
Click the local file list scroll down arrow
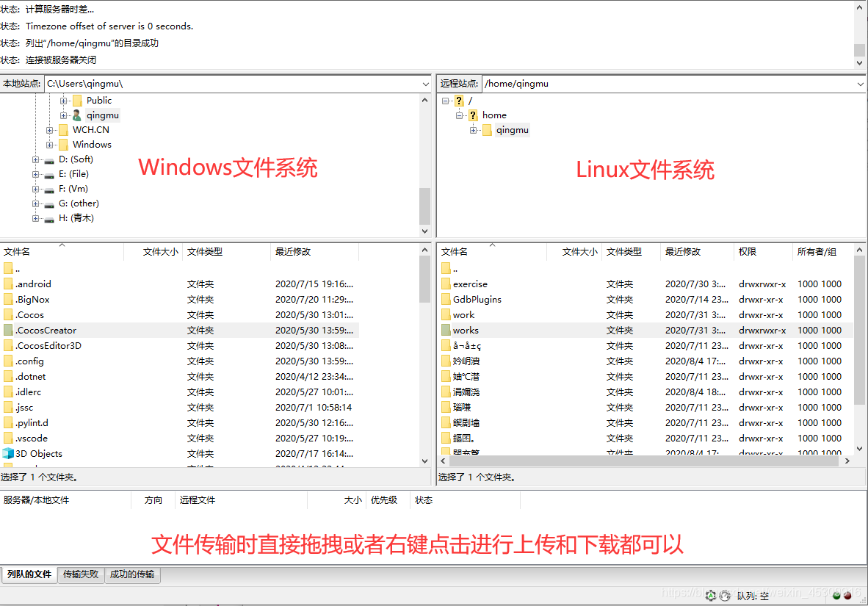[x=424, y=461]
